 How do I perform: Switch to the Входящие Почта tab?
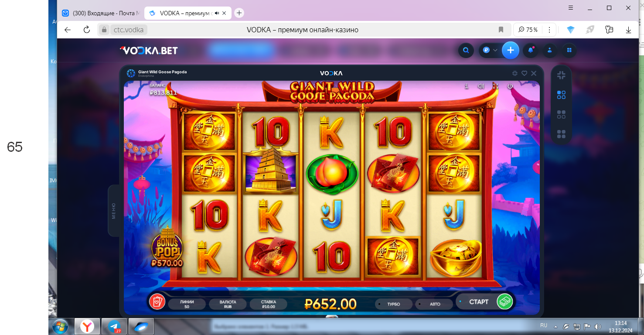tap(101, 13)
